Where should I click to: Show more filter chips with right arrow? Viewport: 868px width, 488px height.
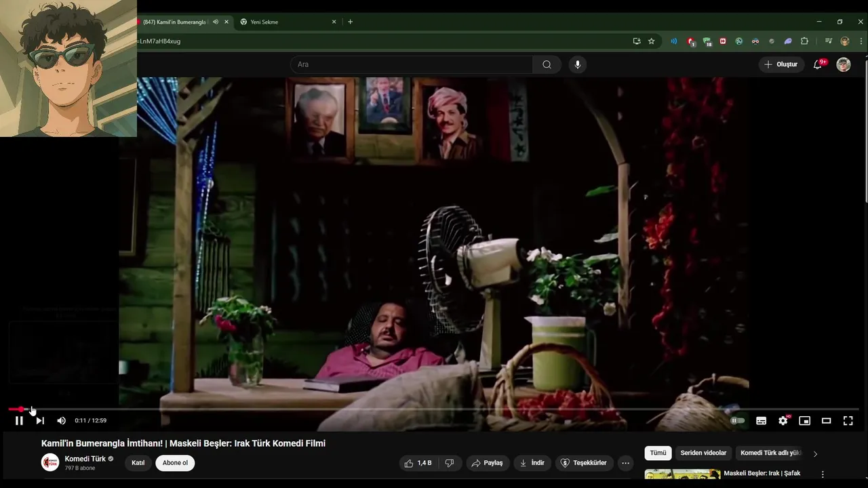(815, 453)
